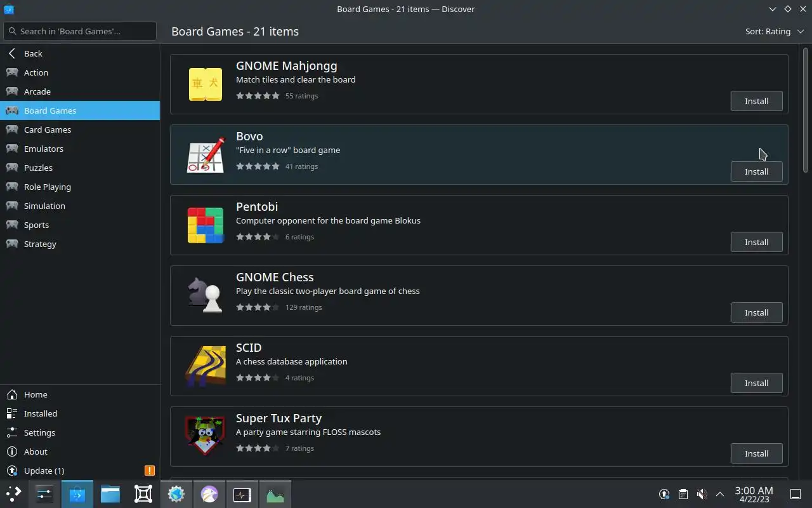The height and width of the screenshot is (508, 812).
Task: Click the purple sphere taskbar icon
Action: click(x=209, y=493)
